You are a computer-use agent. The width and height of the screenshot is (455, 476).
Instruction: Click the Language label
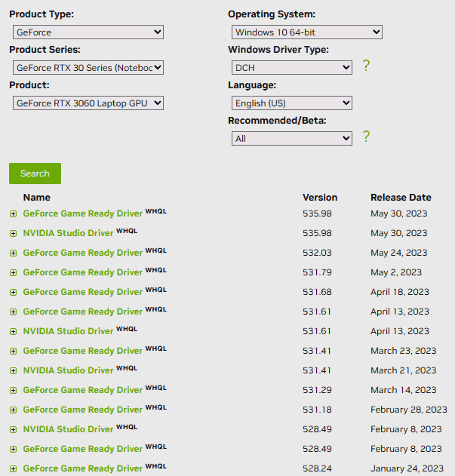[x=252, y=85]
